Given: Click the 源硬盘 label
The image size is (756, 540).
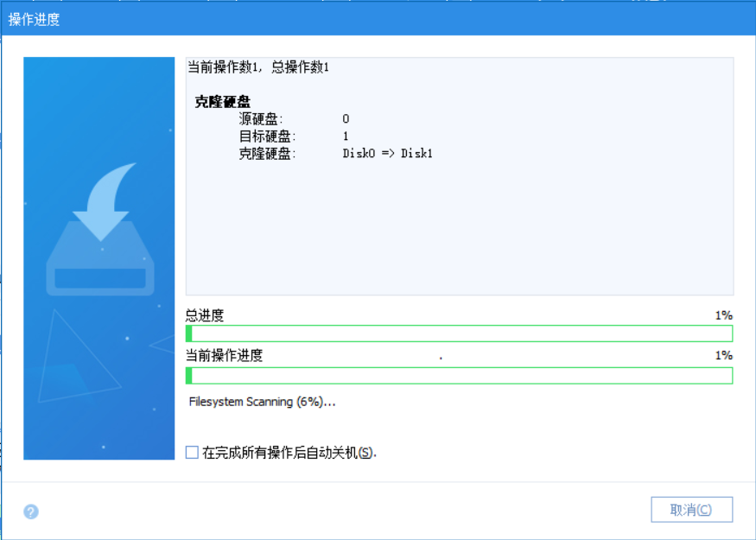Looking at the screenshot, I should (261, 118).
